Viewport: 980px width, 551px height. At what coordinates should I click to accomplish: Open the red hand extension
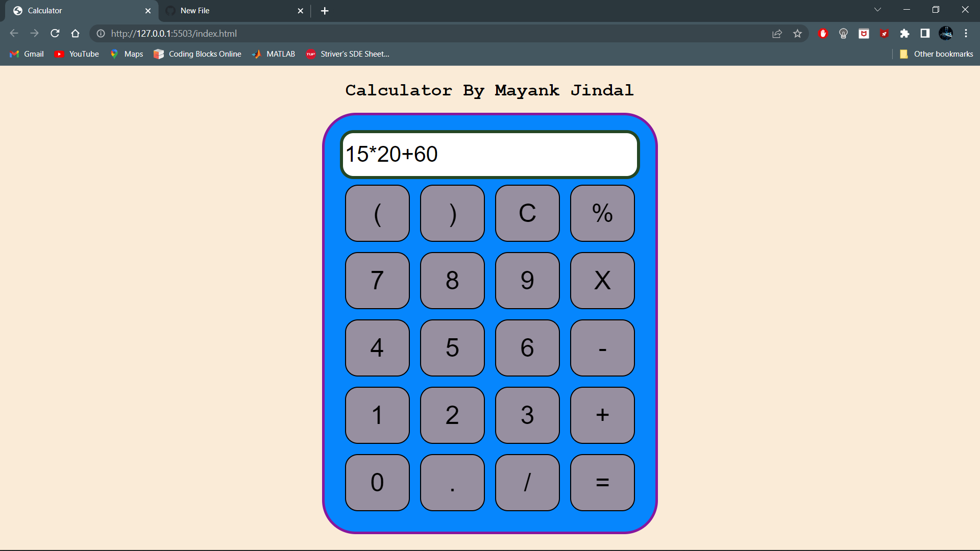[x=823, y=33]
